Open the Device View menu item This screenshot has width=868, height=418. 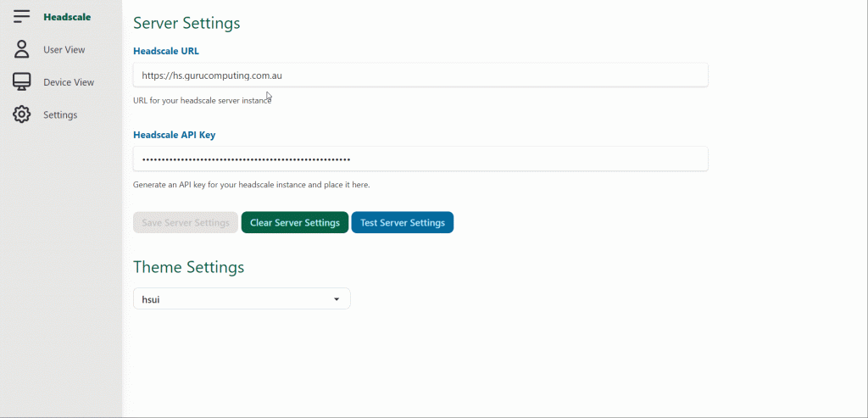tap(69, 82)
